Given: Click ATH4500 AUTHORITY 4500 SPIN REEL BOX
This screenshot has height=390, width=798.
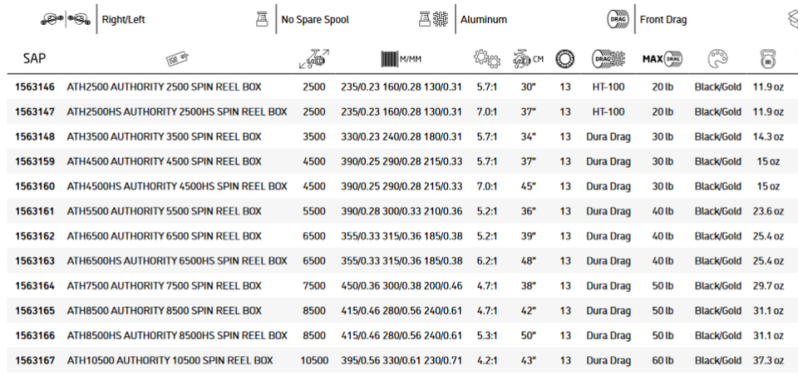Looking at the screenshot, I should 164,161.
